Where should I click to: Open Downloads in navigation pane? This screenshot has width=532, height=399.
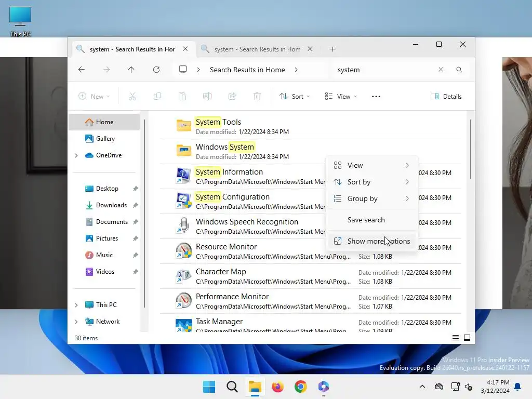104,205
